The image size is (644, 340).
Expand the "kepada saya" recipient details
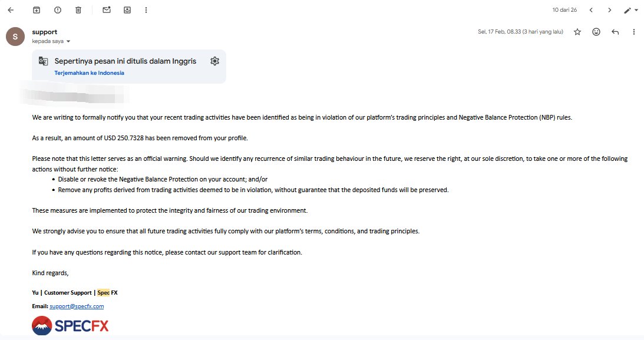click(68, 42)
